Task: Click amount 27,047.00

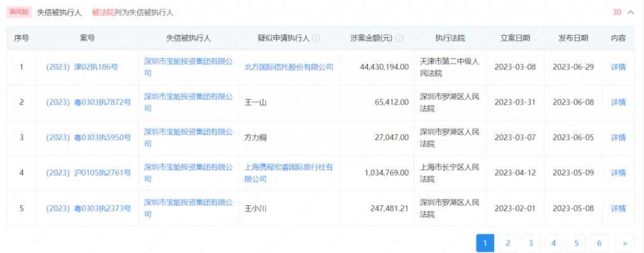Action: point(392,137)
